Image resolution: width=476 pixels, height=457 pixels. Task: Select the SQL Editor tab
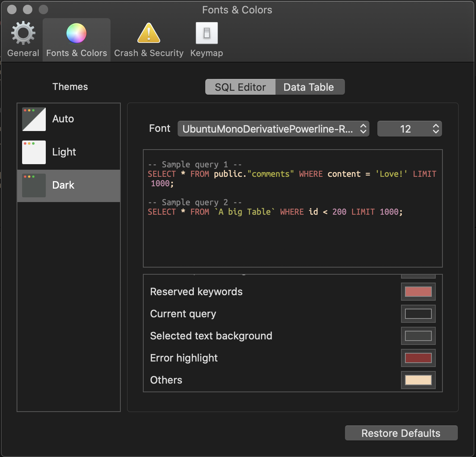(240, 87)
